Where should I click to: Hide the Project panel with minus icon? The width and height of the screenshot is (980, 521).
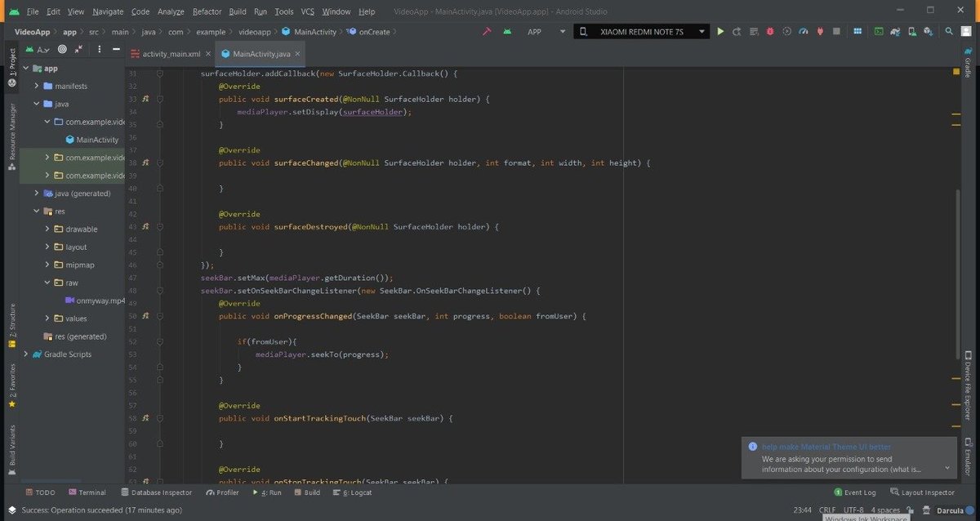[114, 49]
